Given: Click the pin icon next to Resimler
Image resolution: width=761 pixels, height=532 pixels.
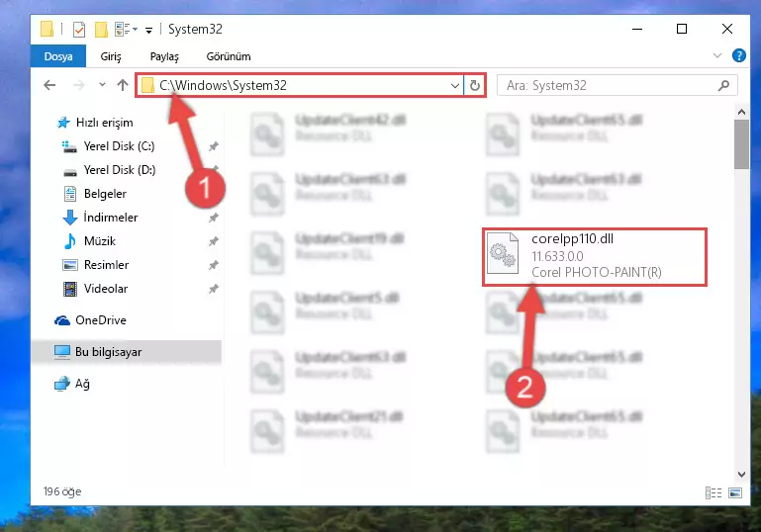Looking at the screenshot, I should click(213, 265).
